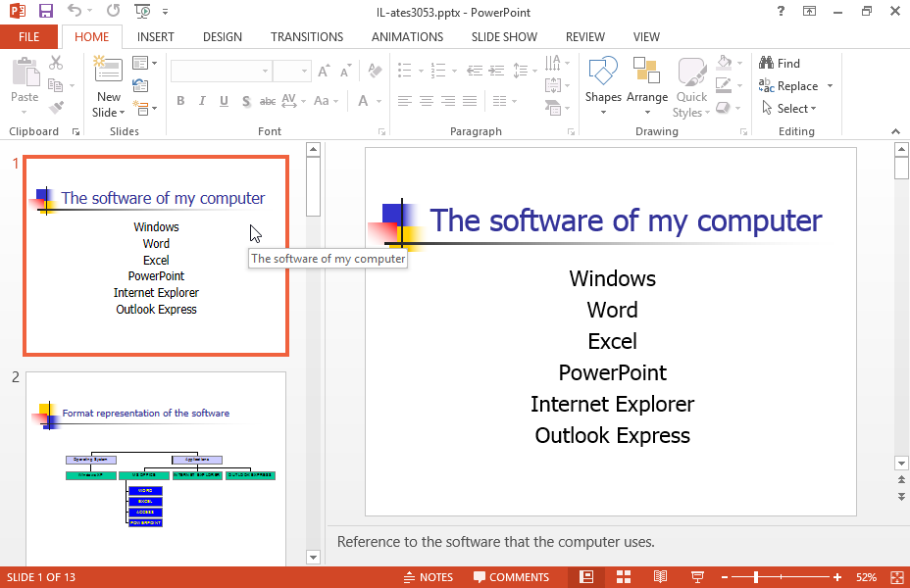Toggle Bullets list button
910x588 pixels.
point(405,71)
